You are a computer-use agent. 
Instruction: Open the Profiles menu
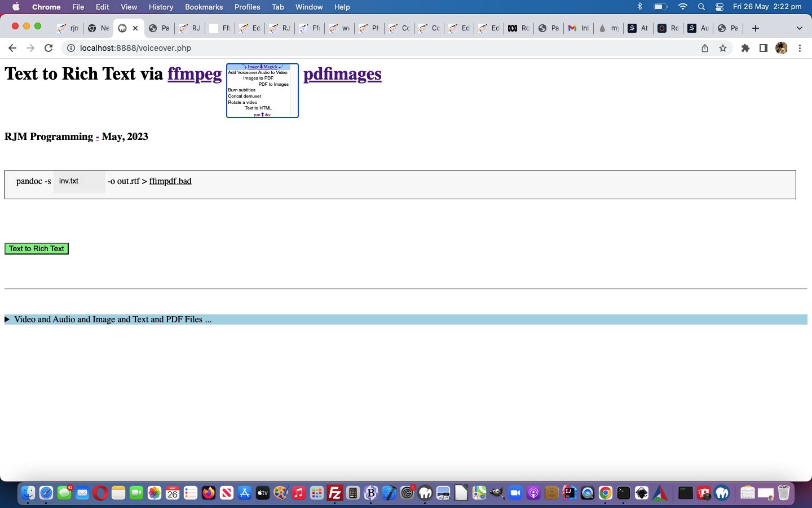[x=247, y=7]
